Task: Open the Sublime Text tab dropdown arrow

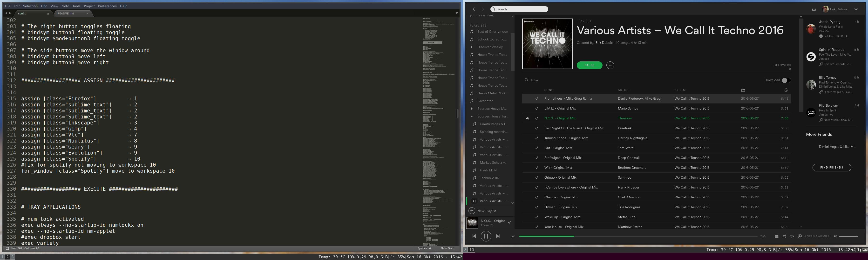Action: 457,13
